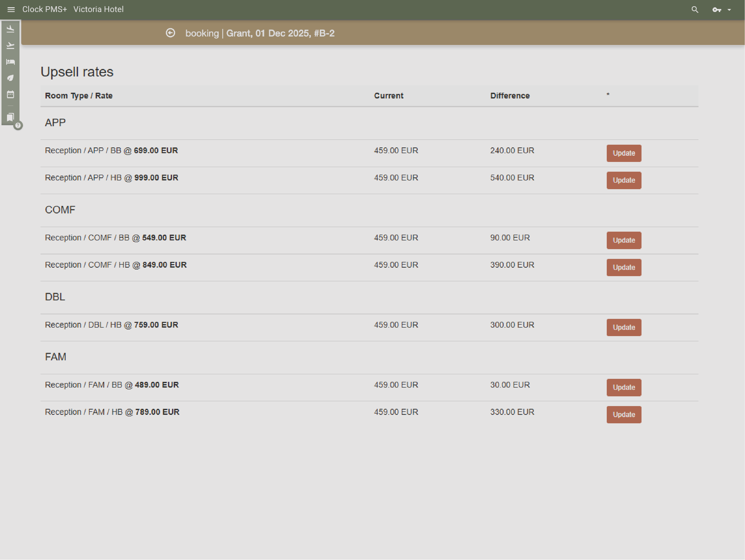This screenshot has width=745, height=560.
Task: Open help via the question mark icon
Action: tap(18, 126)
